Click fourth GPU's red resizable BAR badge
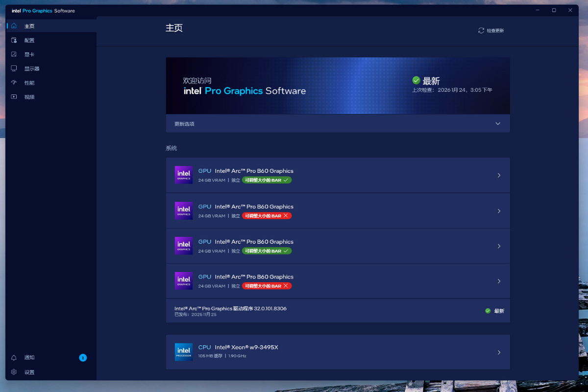 point(267,286)
